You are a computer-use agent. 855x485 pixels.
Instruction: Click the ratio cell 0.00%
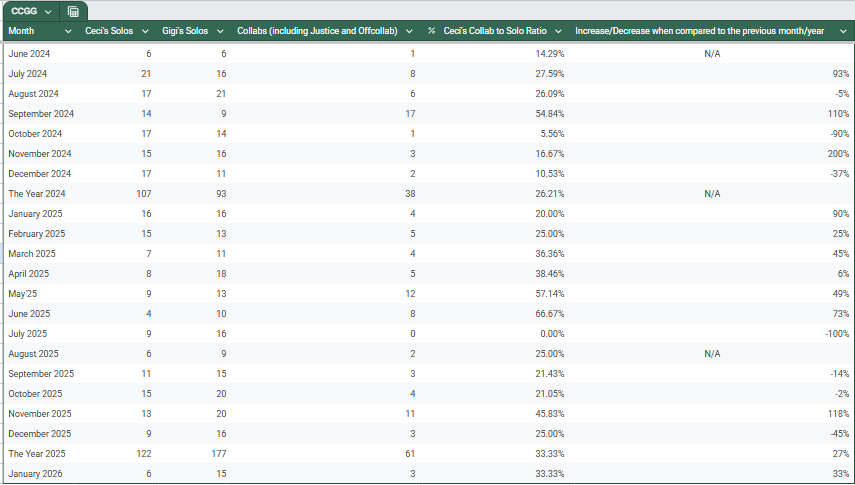click(552, 334)
